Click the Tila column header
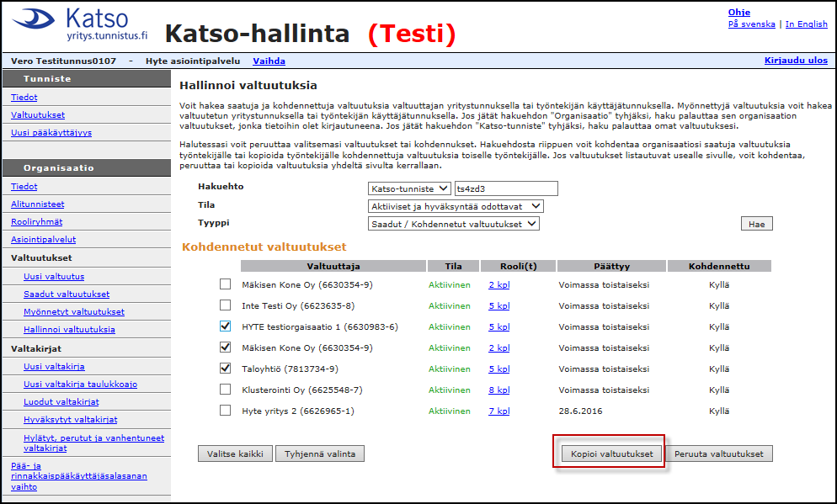837x504 pixels. coord(453,266)
